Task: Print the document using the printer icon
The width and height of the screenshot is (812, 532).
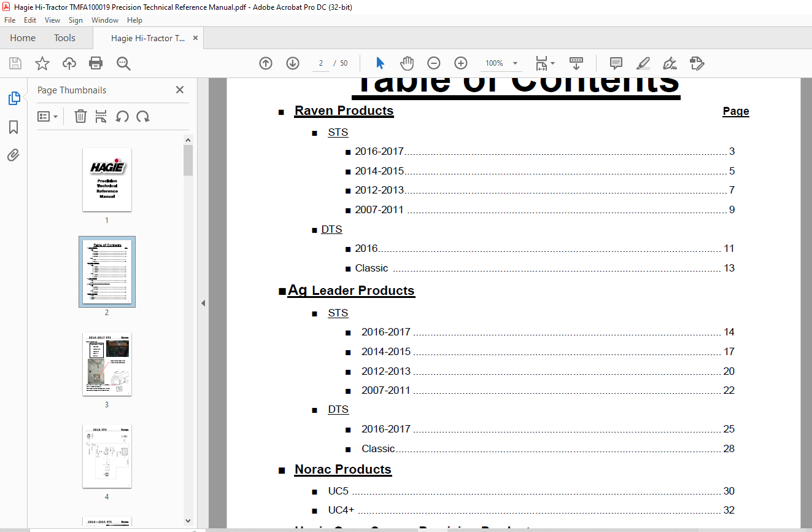Action: pos(96,63)
